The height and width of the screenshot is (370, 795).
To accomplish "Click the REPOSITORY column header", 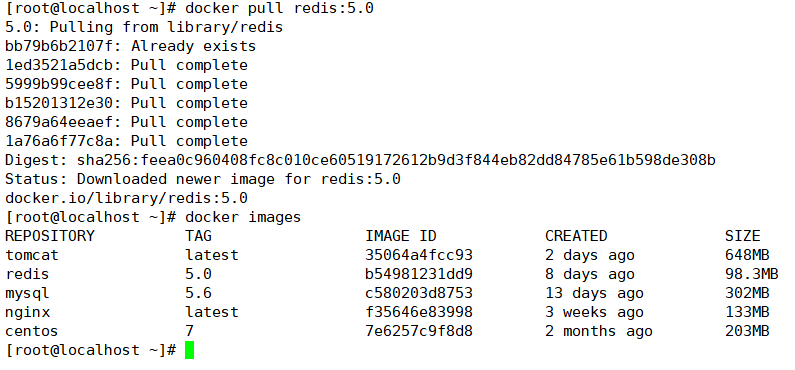I will coord(50,236).
